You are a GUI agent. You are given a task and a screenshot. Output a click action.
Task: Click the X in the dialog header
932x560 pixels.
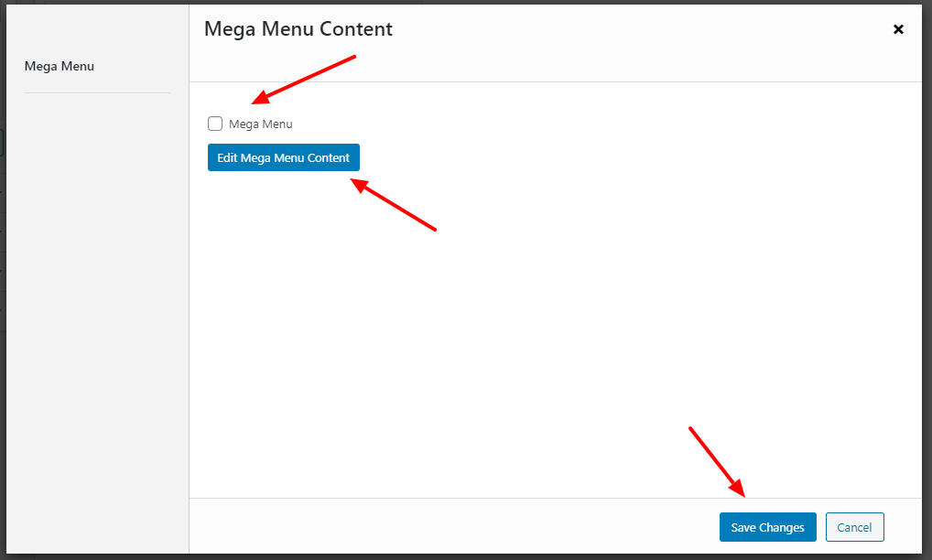click(x=898, y=29)
